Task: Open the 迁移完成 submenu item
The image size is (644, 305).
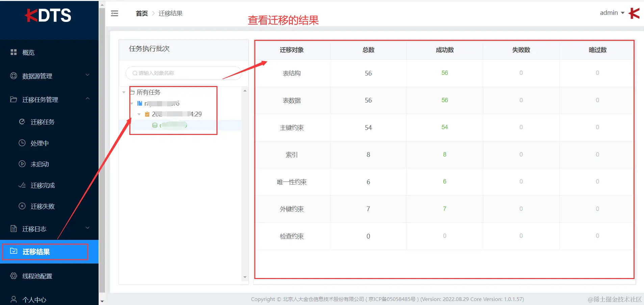Action: pos(49,185)
